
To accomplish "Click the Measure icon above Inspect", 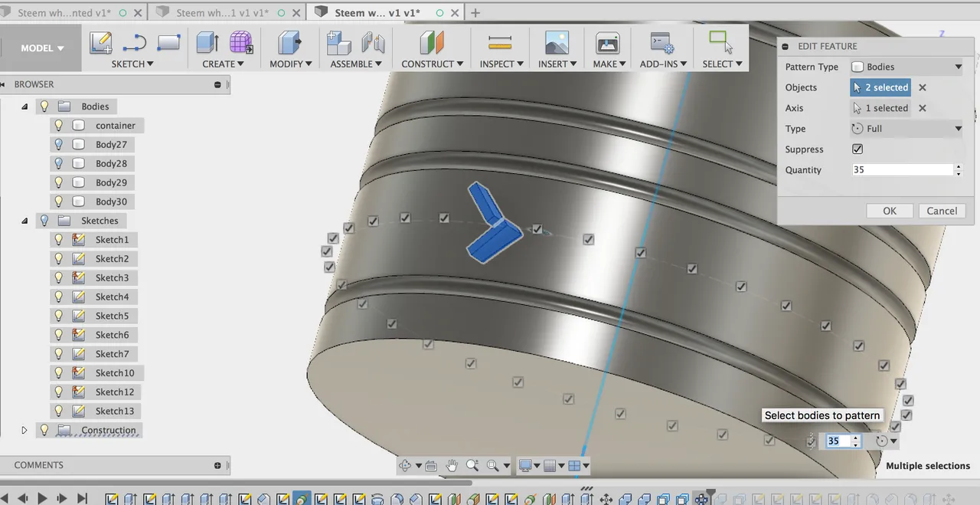I will [x=500, y=42].
